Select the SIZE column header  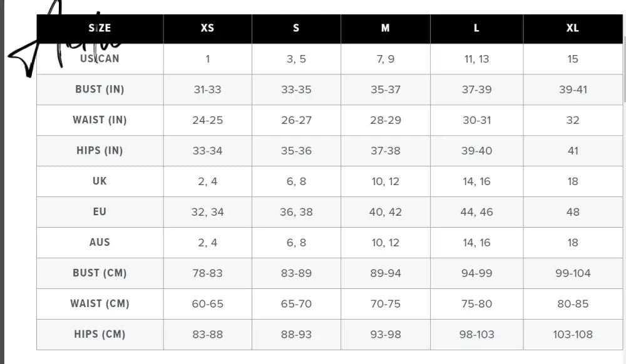[100, 28]
